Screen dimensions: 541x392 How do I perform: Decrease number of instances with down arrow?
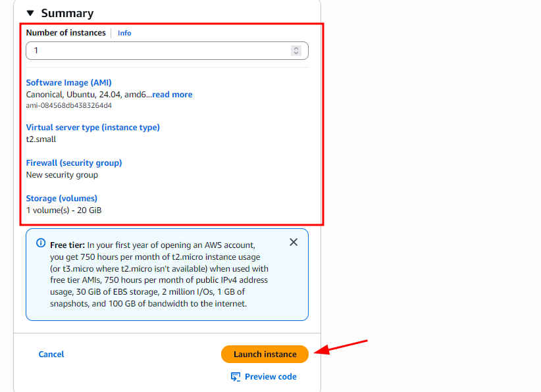[x=296, y=53]
